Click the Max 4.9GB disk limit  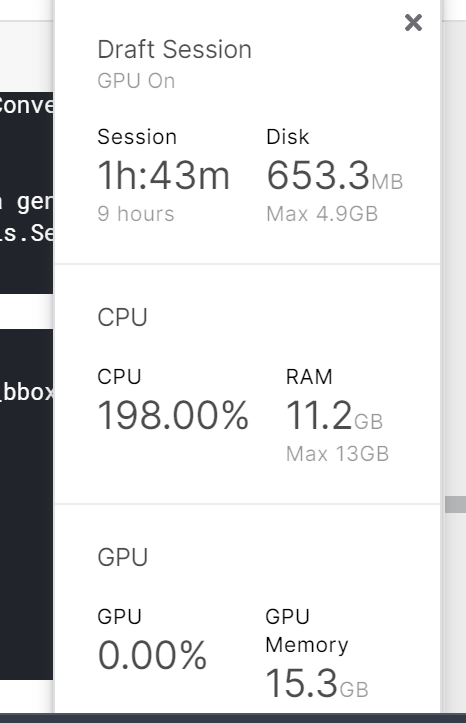[x=322, y=214]
